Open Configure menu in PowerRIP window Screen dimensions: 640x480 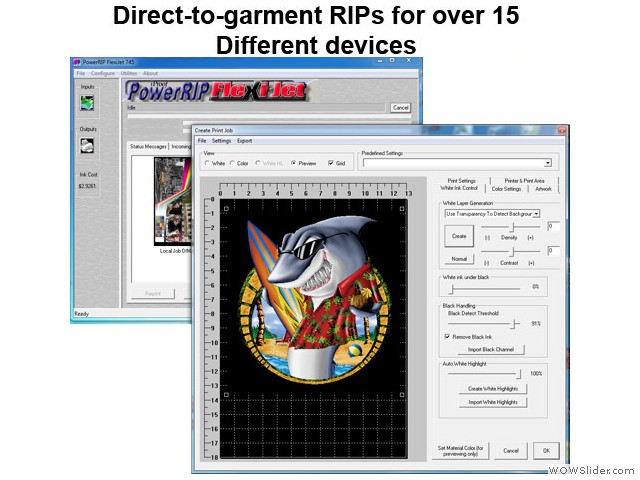pyautogui.click(x=102, y=73)
